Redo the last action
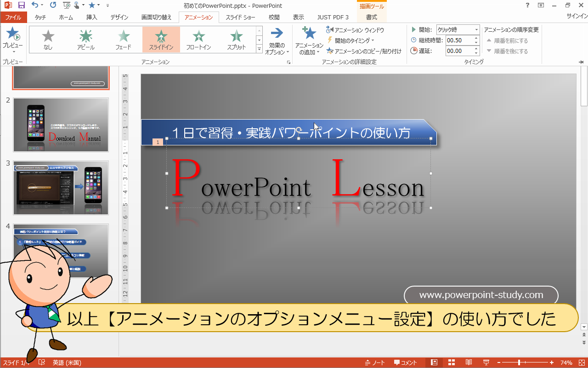This screenshot has height=368, width=588. [x=53, y=6]
